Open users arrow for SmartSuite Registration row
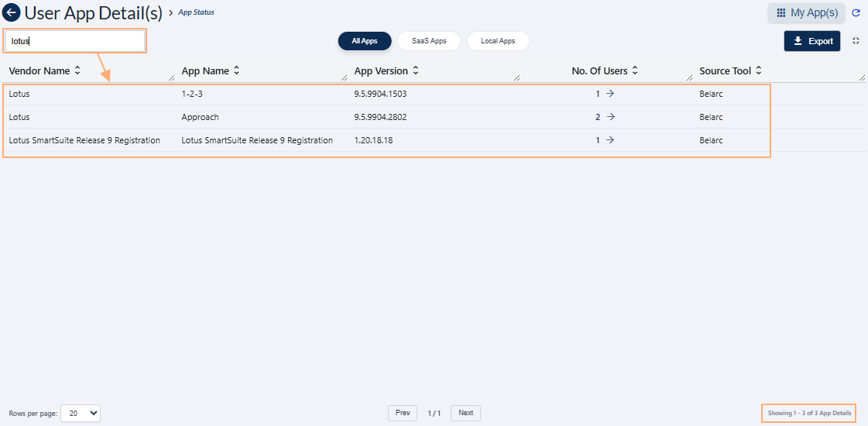The height and width of the screenshot is (426, 868). click(x=610, y=140)
